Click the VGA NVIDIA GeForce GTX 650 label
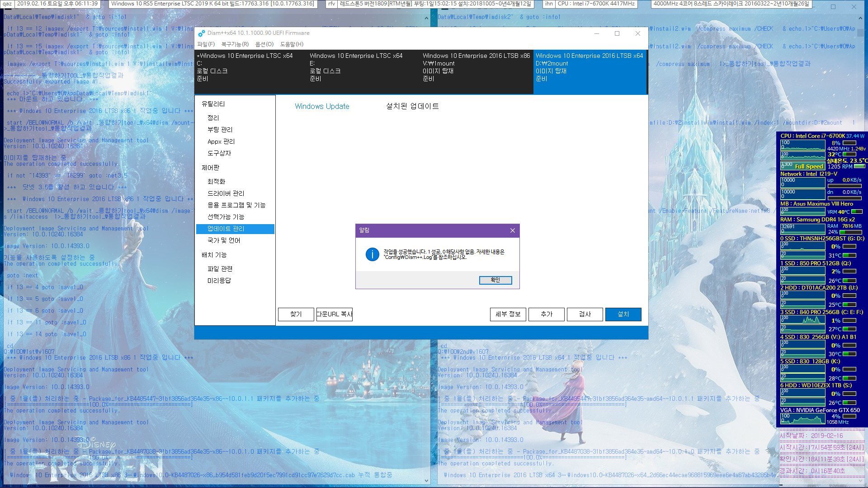868x488 pixels. click(x=820, y=410)
